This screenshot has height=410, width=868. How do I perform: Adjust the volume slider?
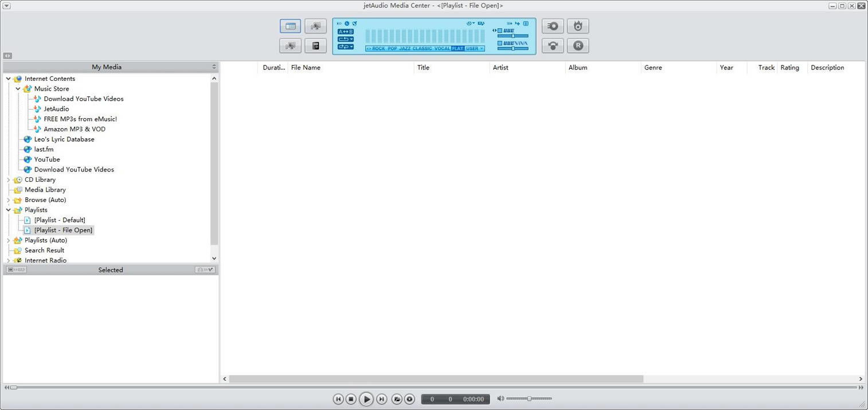coord(529,398)
